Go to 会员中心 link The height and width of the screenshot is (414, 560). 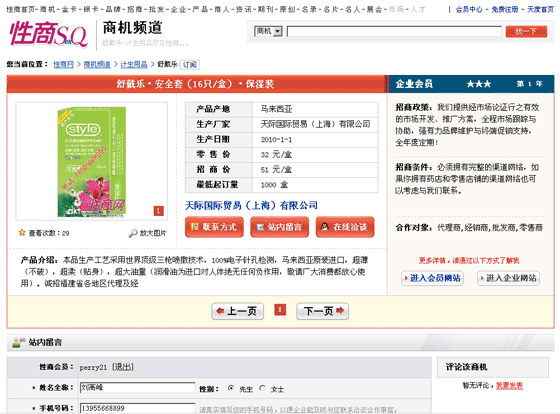click(469, 10)
